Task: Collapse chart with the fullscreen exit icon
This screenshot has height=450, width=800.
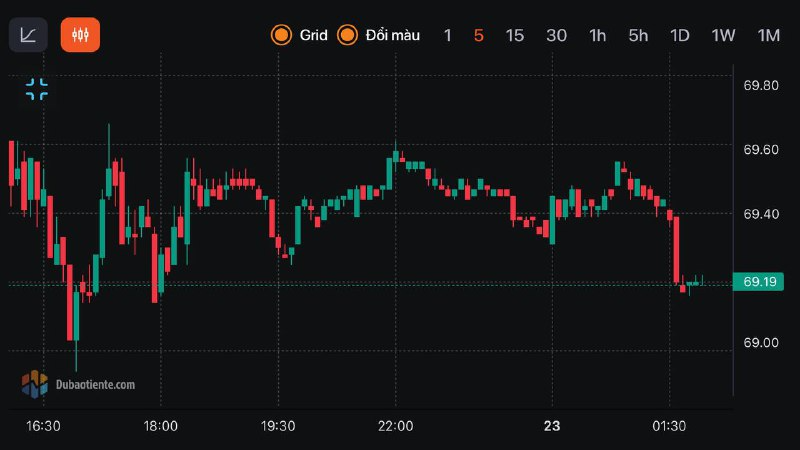Action: (37, 89)
